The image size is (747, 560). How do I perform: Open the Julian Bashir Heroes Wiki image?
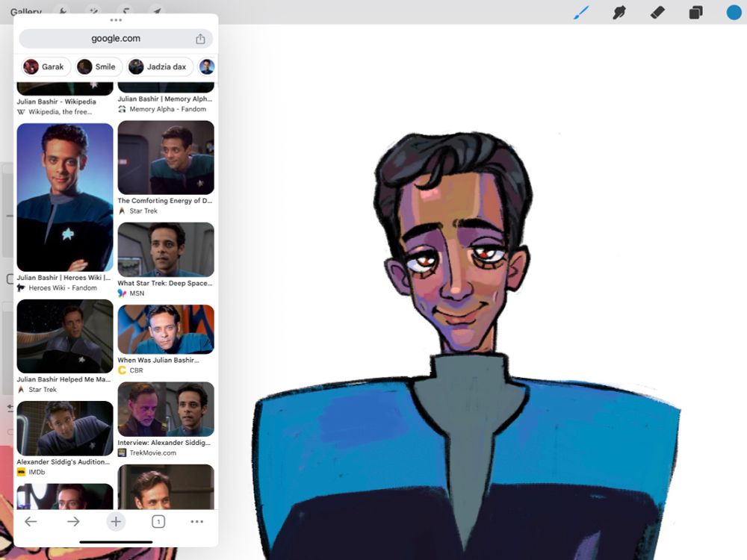(x=65, y=197)
